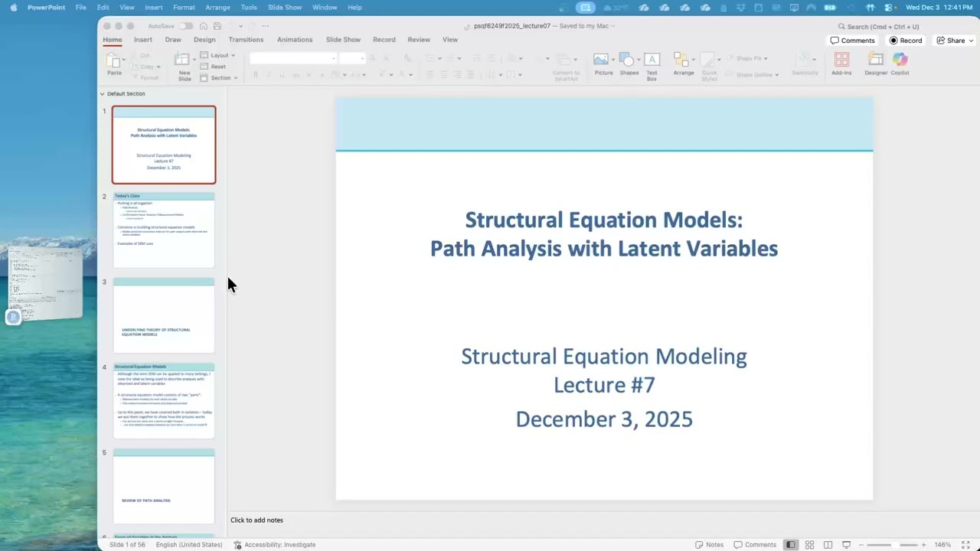Viewport: 980px width, 551px height.
Task: Open the Layout dropdown
Action: 217,55
